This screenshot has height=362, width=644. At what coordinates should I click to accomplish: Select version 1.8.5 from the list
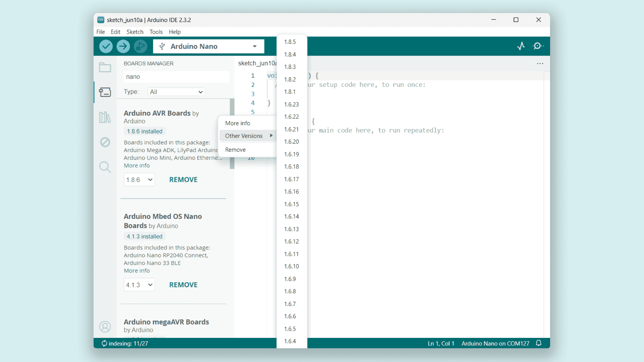coord(290,42)
